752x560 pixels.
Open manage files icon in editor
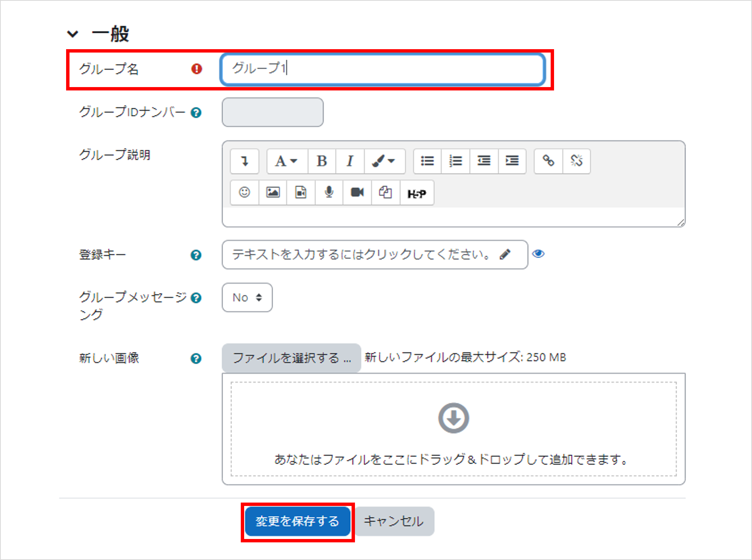click(385, 193)
